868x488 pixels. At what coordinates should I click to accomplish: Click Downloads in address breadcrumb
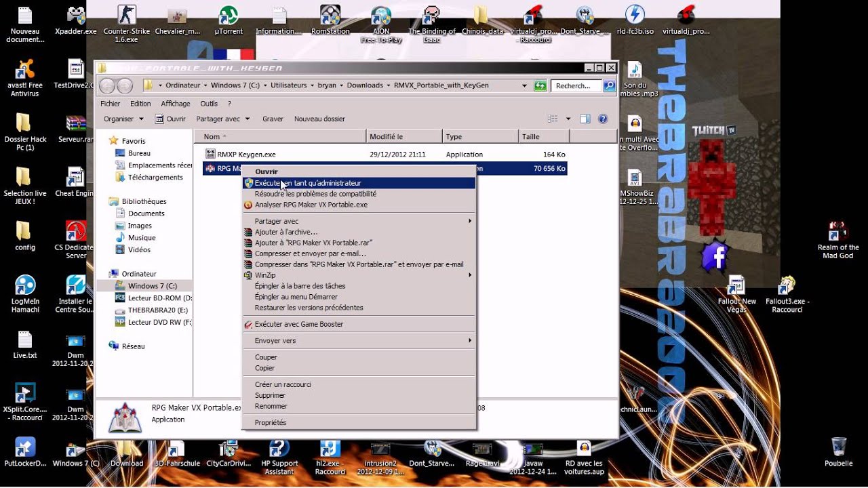365,86
